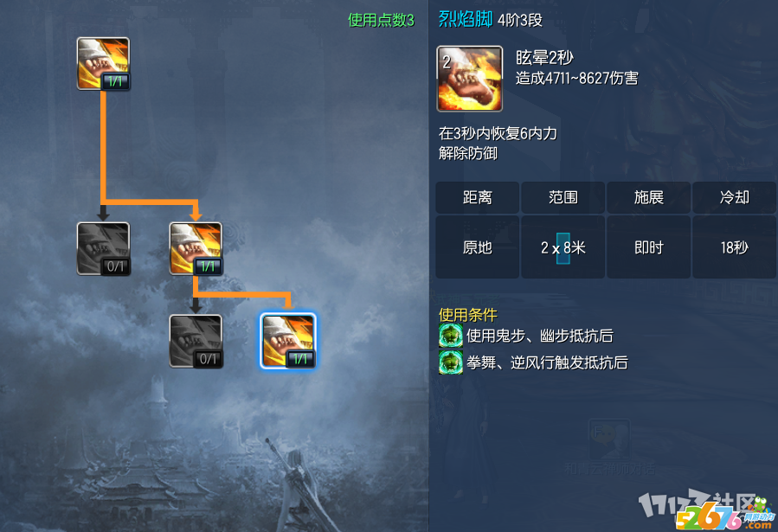
Task: Click the grayed-out 0/1 node in bottom row
Action: [196, 341]
